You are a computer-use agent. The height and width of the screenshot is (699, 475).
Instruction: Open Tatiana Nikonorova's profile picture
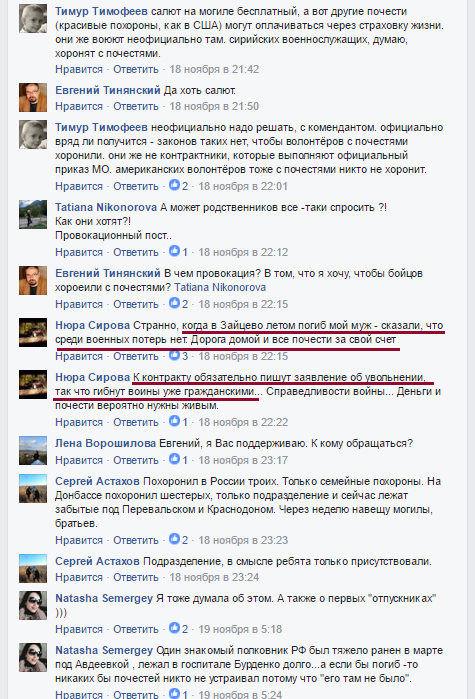[x=33, y=214]
